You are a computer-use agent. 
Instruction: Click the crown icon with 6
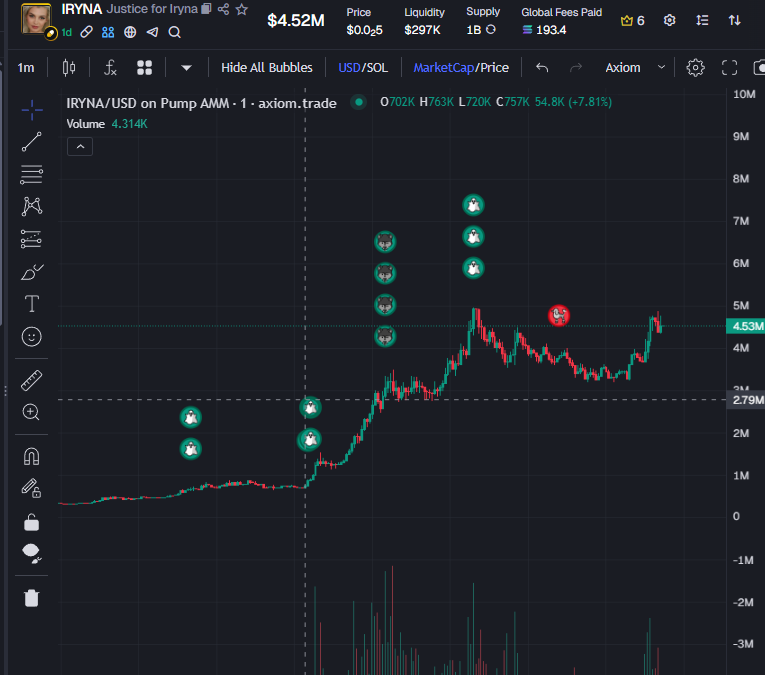coord(632,20)
